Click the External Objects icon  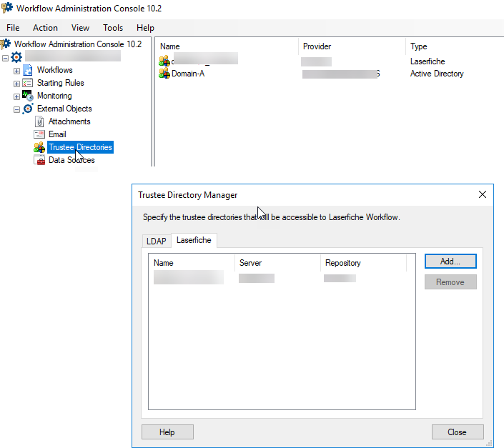click(28, 109)
